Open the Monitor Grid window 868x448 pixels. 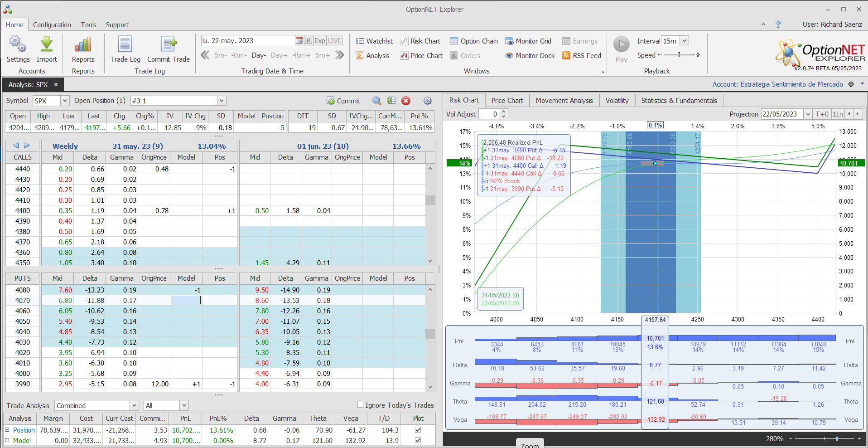pos(528,41)
